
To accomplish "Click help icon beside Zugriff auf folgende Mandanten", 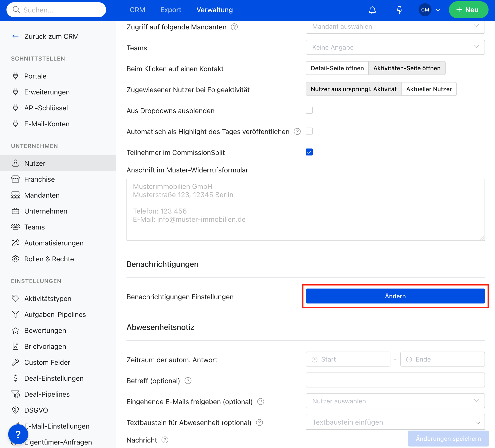I will pyautogui.click(x=234, y=27).
